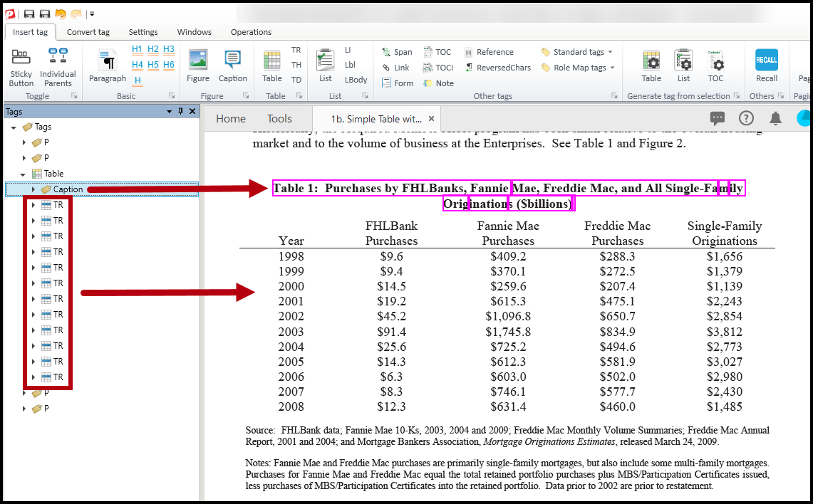Insert a TR table row tag
813x504 pixels.
point(296,50)
